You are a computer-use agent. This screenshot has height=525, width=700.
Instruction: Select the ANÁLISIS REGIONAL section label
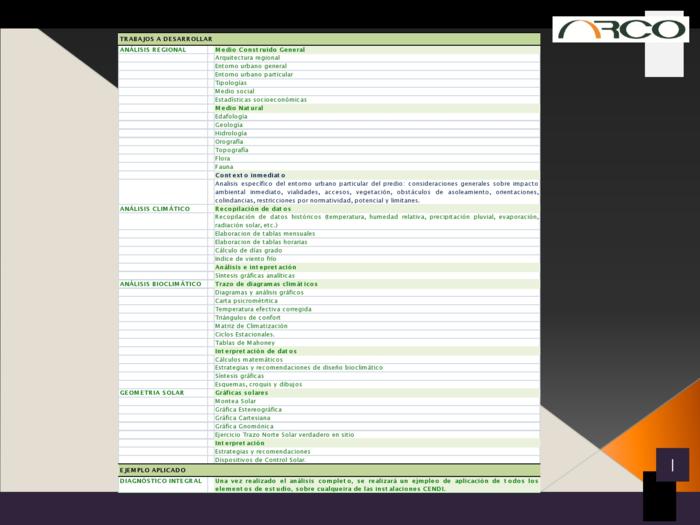point(153,49)
